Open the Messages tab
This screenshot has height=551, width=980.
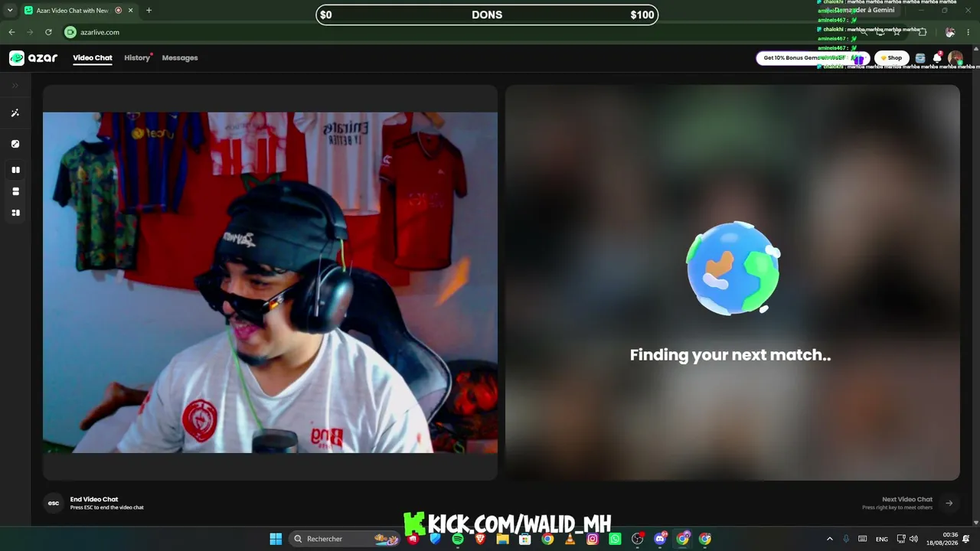point(180,58)
